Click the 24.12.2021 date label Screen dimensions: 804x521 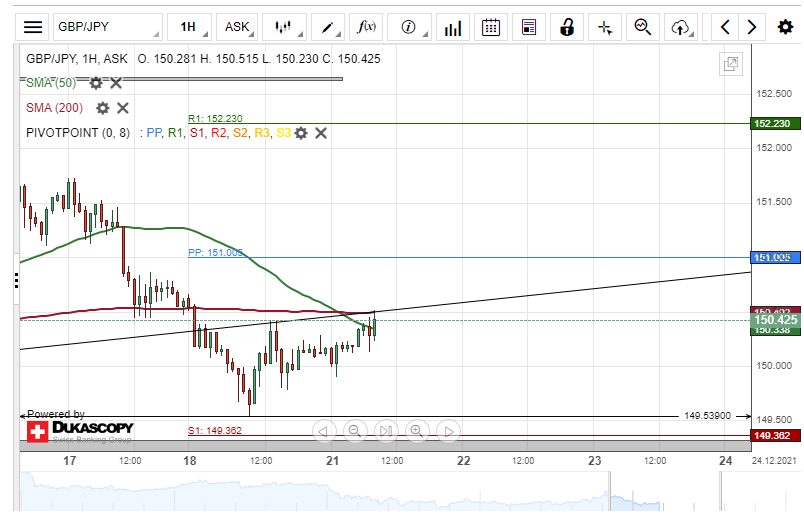(774, 460)
